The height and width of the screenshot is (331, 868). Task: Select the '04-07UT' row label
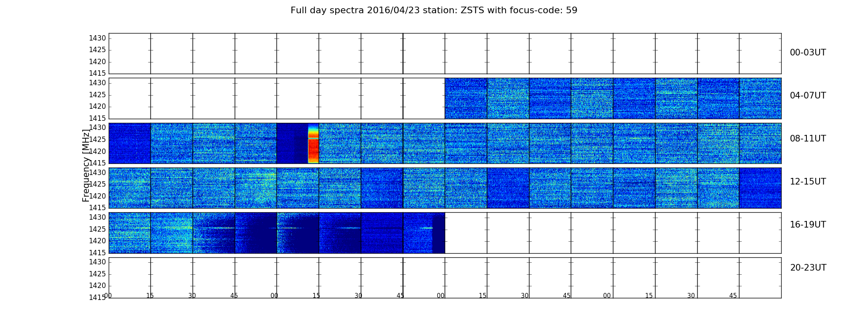[808, 96]
